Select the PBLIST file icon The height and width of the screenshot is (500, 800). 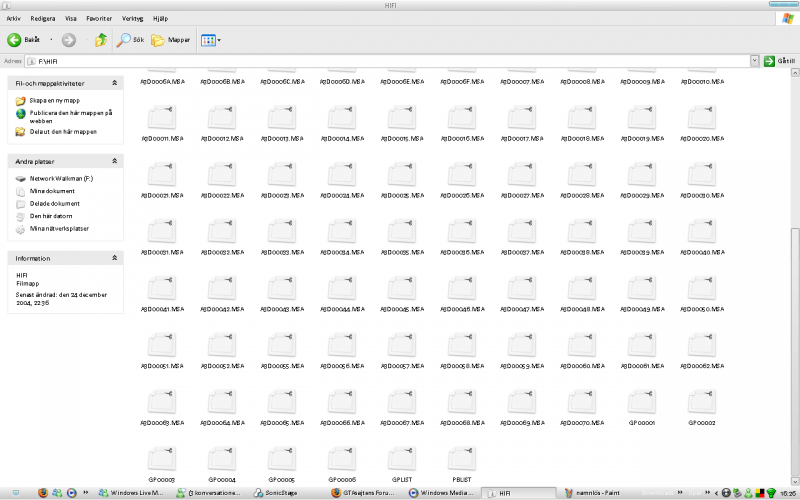click(x=461, y=459)
